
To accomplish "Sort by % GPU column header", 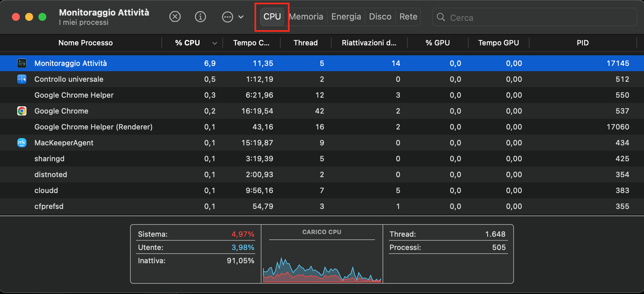I will coord(437,43).
